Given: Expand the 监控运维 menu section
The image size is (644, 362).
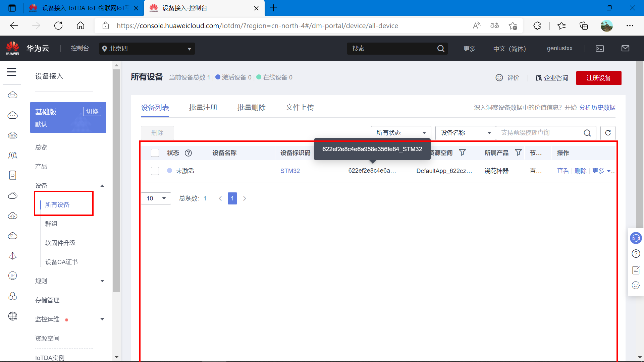Looking at the screenshot, I should tap(102, 319).
